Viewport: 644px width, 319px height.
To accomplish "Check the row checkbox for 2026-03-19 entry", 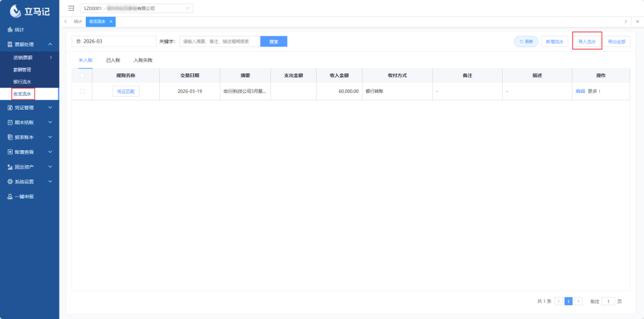I will pyautogui.click(x=82, y=91).
